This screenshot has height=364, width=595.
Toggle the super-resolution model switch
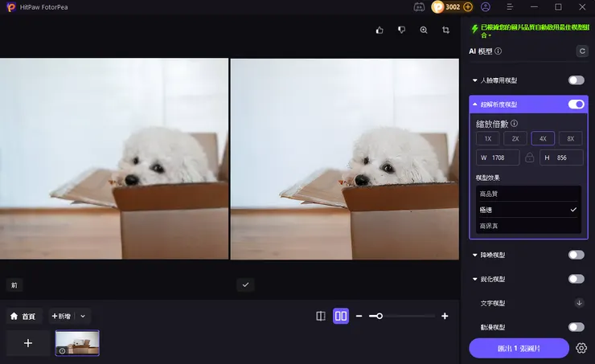(576, 104)
